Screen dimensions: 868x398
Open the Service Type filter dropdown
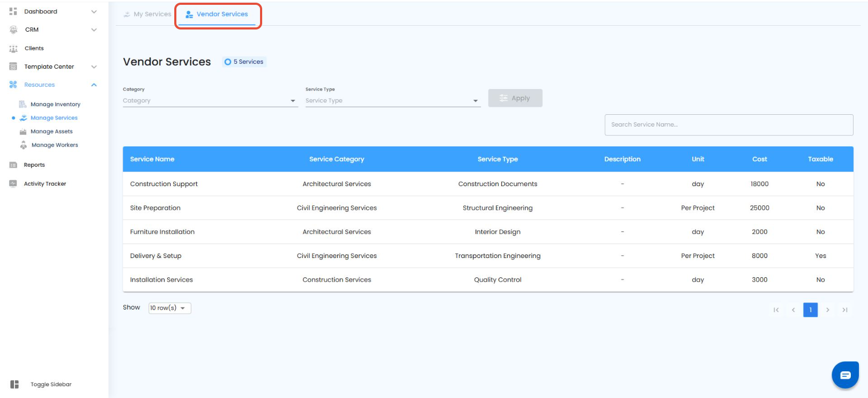click(x=393, y=101)
